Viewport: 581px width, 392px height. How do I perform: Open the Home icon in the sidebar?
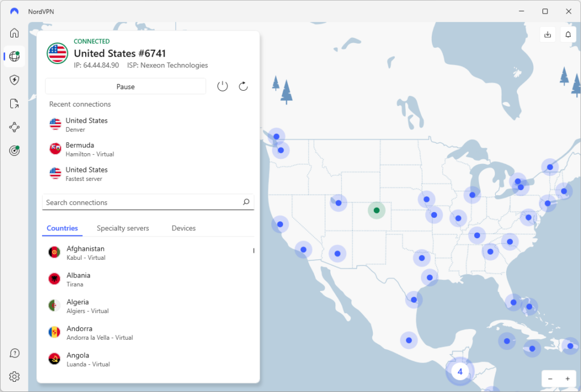click(x=14, y=32)
